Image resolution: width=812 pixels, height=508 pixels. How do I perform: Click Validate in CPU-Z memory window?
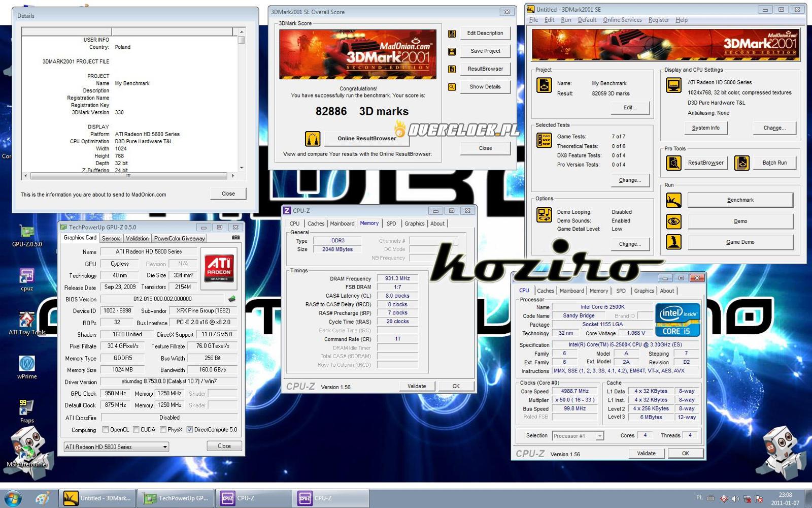coord(417,386)
